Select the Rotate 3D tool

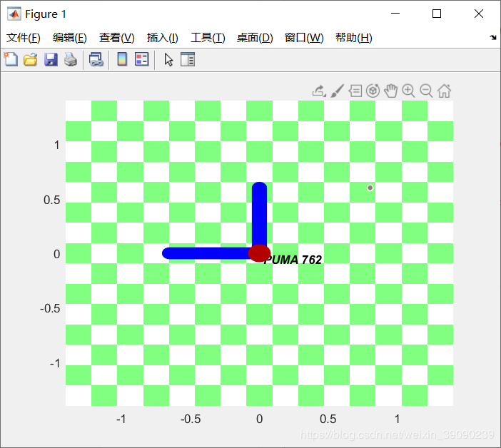[373, 91]
